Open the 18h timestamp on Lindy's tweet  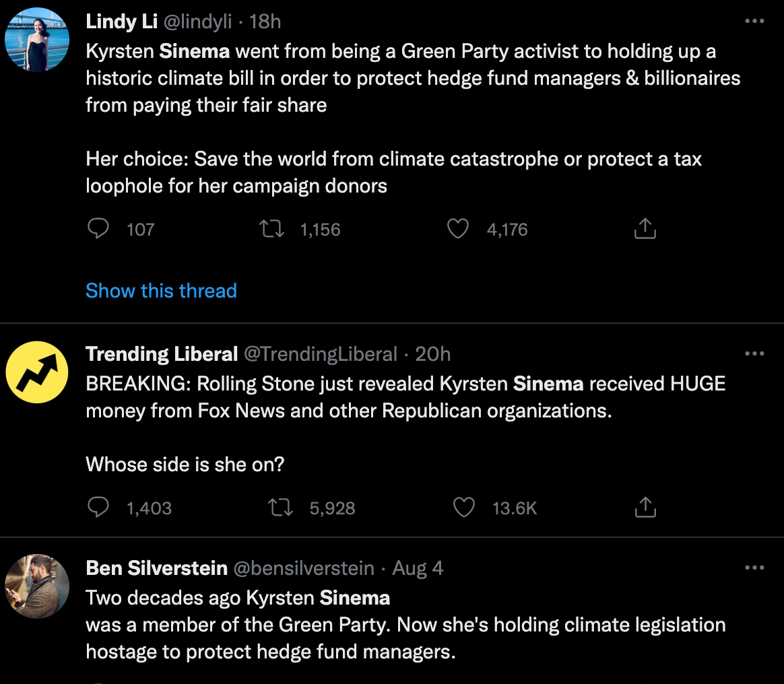[x=265, y=22]
